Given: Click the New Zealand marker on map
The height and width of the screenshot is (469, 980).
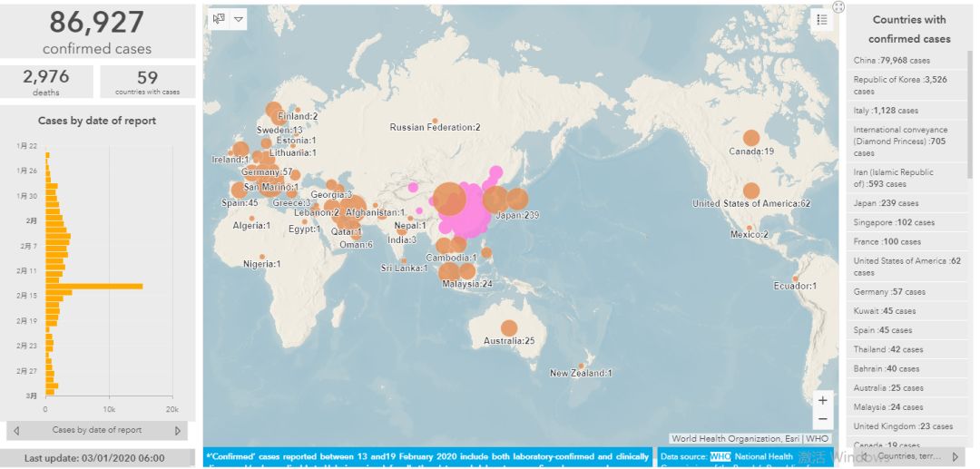Looking at the screenshot, I should point(582,366).
